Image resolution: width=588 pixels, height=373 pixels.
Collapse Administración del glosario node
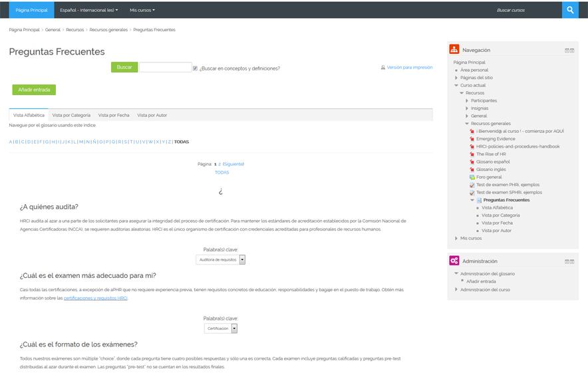(456, 273)
